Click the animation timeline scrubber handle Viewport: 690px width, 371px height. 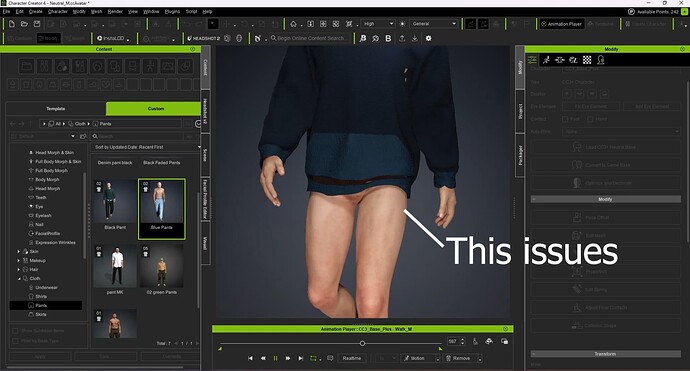click(x=362, y=343)
